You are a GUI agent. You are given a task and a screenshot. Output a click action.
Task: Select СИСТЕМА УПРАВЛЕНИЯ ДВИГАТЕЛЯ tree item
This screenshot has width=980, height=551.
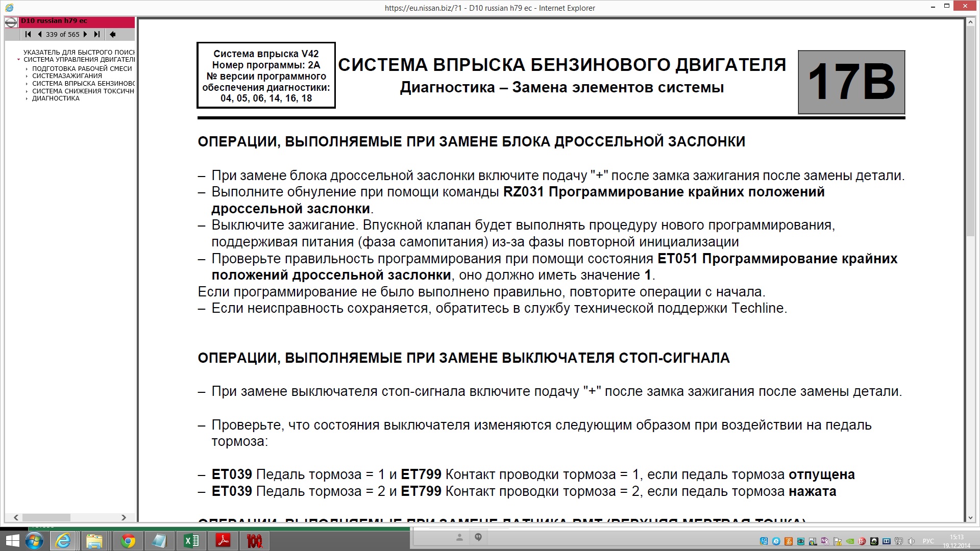79,60
